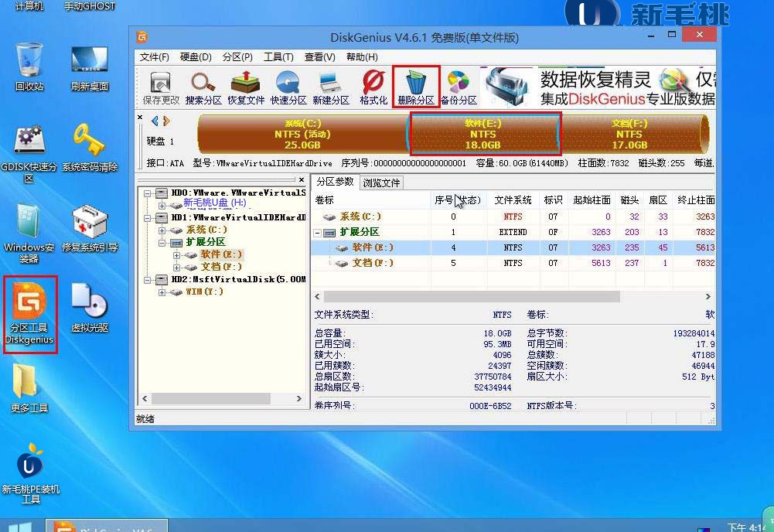Open the DiskGenius partition tool desktop icon
The width and height of the screenshot is (774, 532).
tap(29, 314)
